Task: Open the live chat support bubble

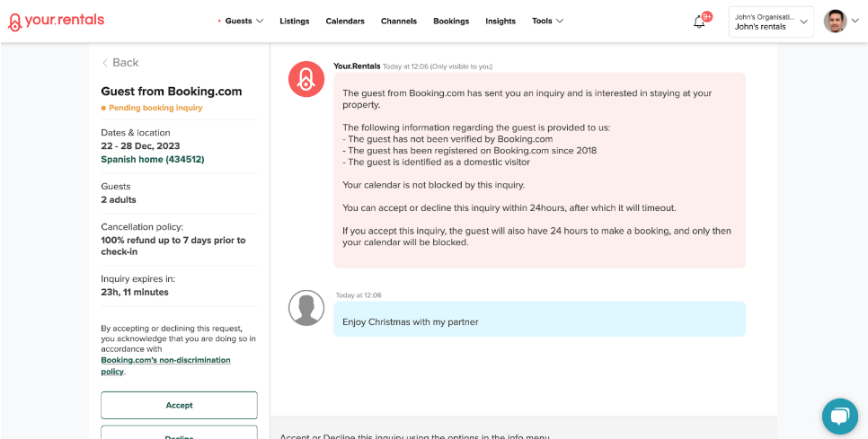Action: point(839,416)
